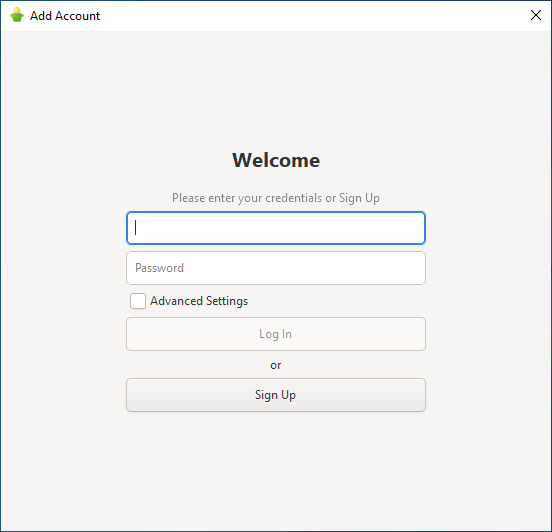Click the empty title bar area
This screenshot has width=552, height=532.
click(x=313, y=15)
